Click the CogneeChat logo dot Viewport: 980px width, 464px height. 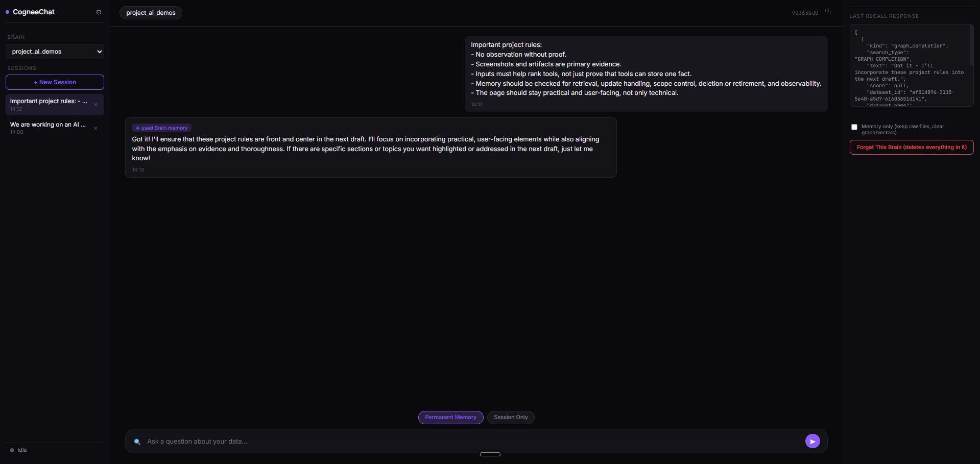pyautogui.click(x=8, y=12)
